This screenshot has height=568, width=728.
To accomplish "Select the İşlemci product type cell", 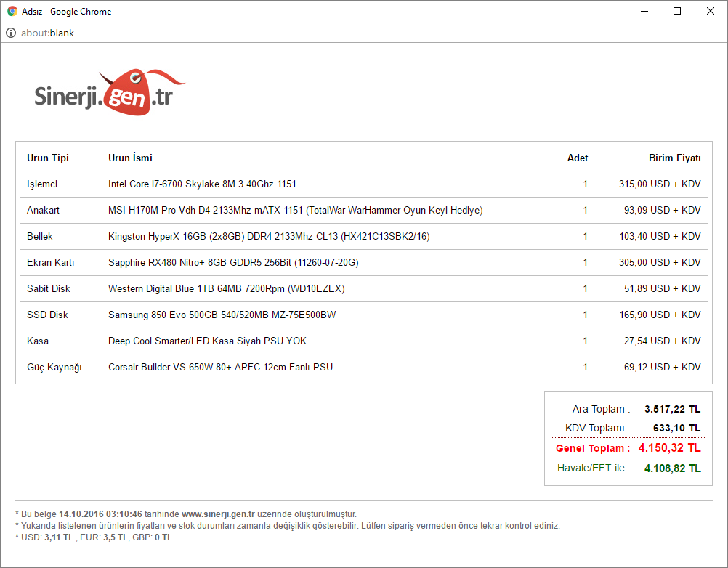I will coord(42,184).
